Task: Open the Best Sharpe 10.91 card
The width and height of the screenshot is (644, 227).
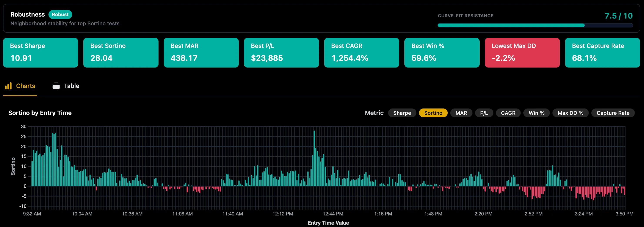Action: [40, 53]
